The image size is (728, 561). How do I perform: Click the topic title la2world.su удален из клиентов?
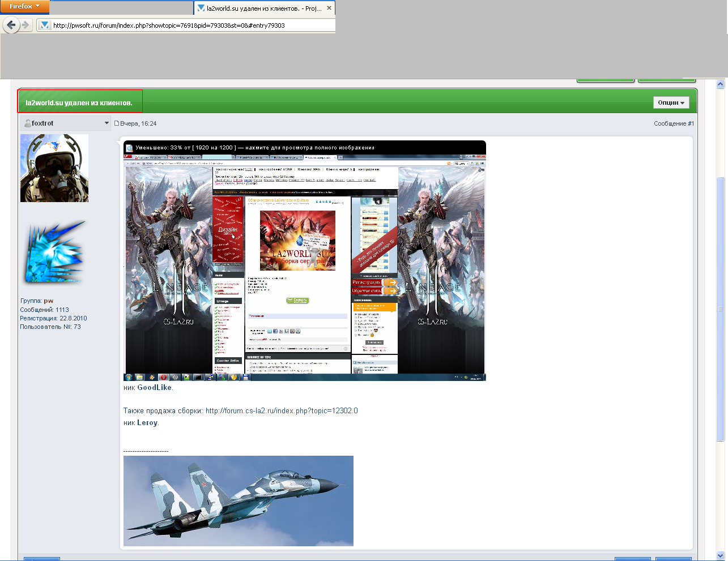(79, 103)
